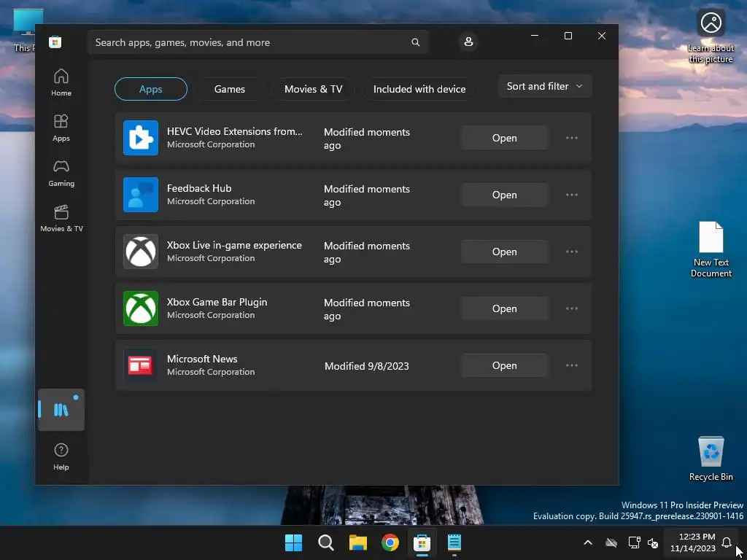Screen dimensions: 747x560
Task: Open more options for Microsoft News
Action: (572, 365)
